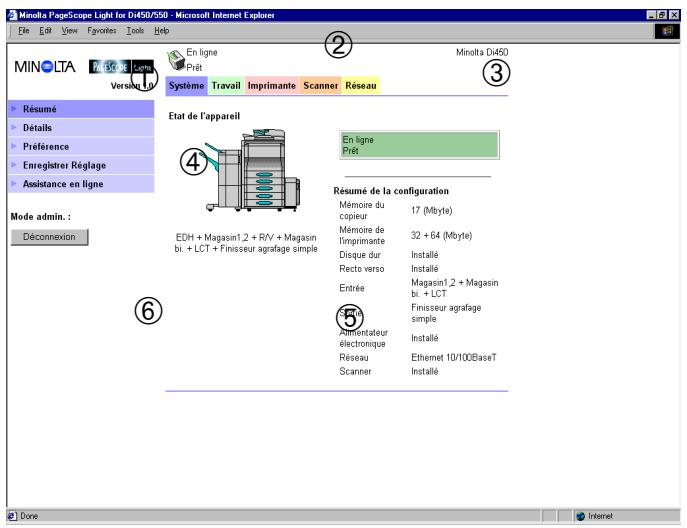Switch to the Travail tab
The image size is (687, 528).
pyautogui.click(x=226, y=85)
